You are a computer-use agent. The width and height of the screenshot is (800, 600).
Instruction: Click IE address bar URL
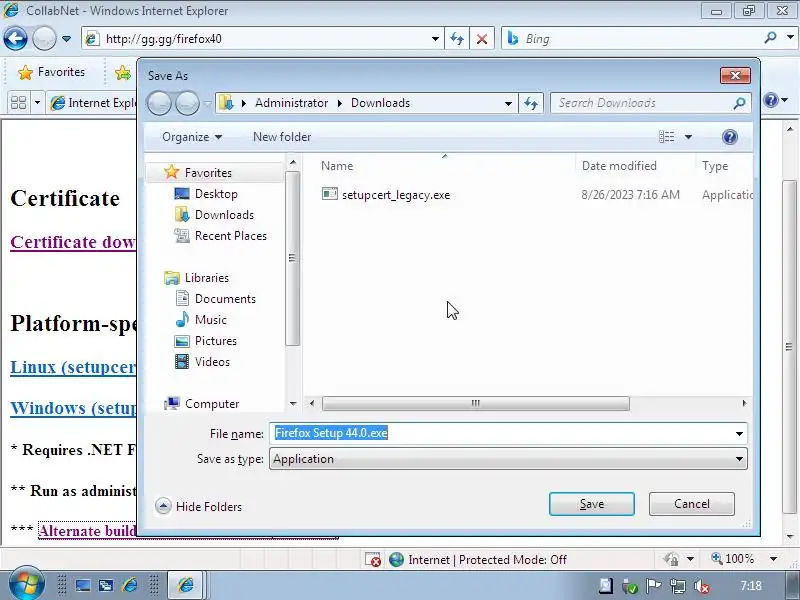[163, 39]
